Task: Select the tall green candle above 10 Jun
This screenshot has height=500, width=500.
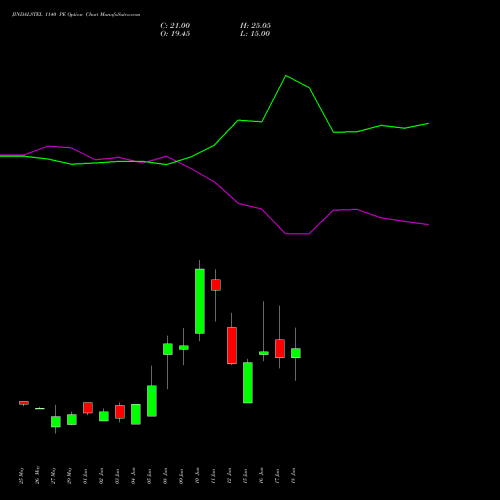Action: pos(200,301)
